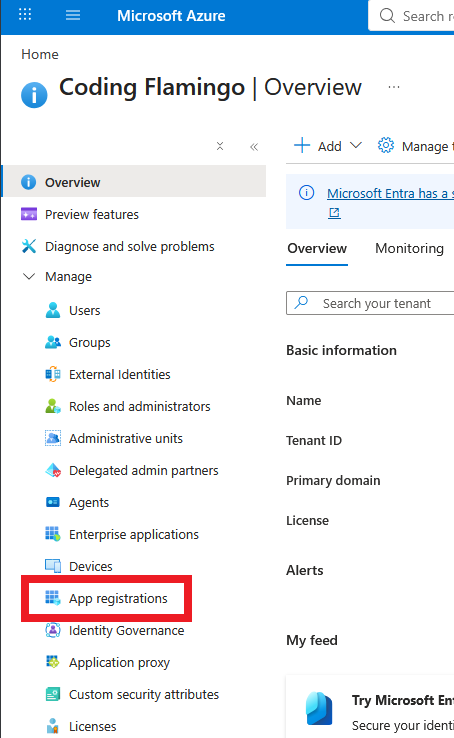Click the Microsoft Azure portal title
This screenshot has height=738, width=454.
click(171, 16)
